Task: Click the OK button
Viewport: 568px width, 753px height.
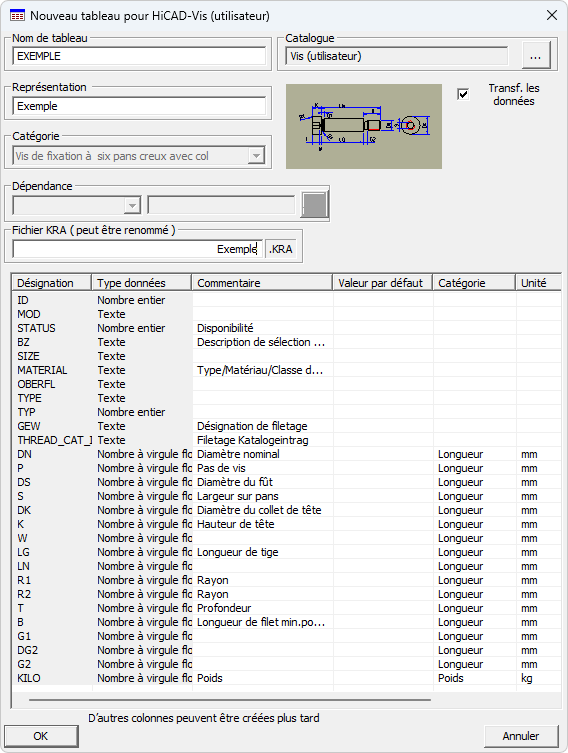Action: pos(41,736)
